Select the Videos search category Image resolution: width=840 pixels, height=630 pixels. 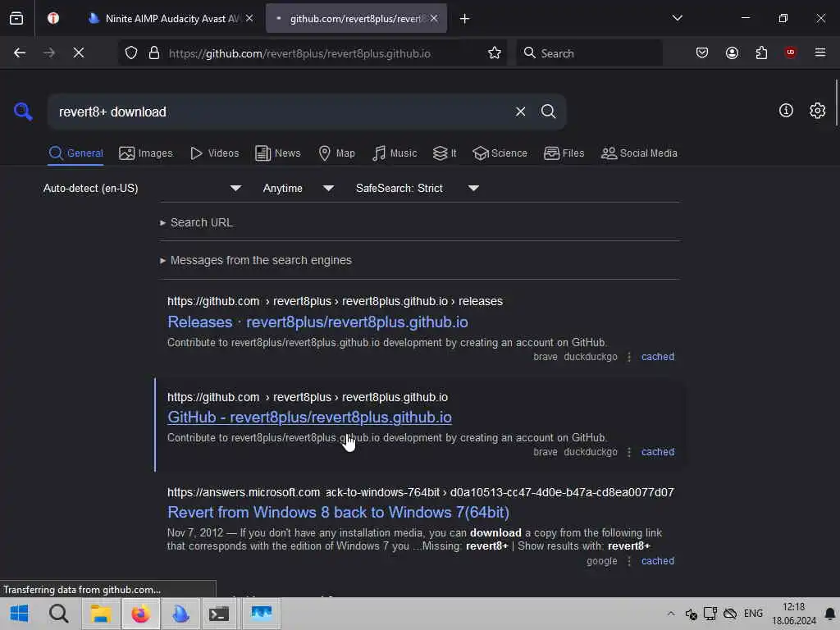pos(214,153)
